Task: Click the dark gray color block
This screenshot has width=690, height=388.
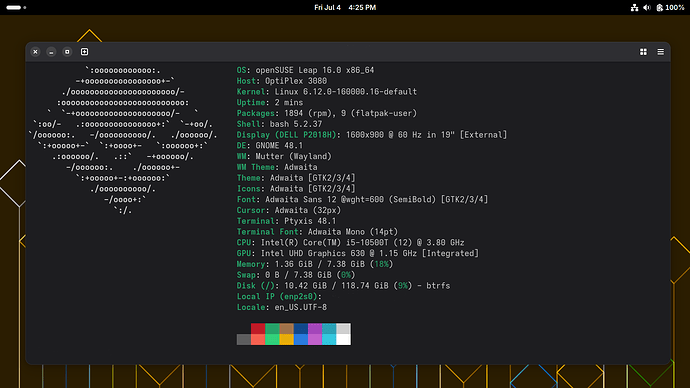Action: (244, 340)
